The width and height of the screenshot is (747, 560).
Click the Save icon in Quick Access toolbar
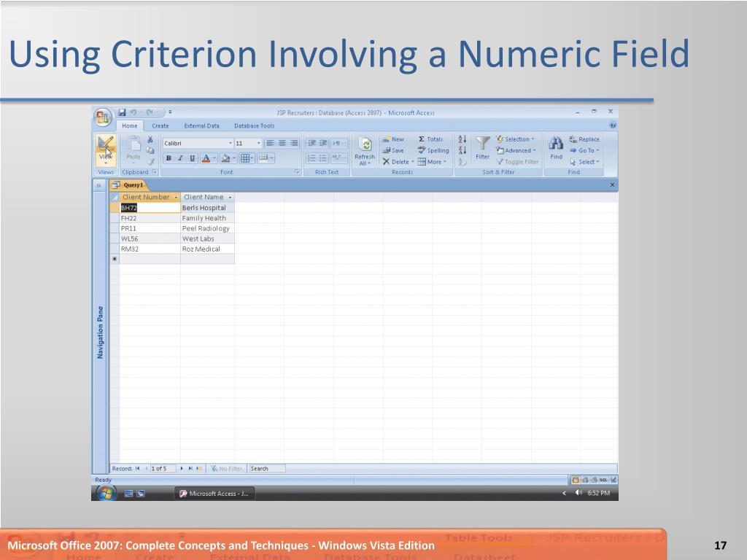(122, 112)
